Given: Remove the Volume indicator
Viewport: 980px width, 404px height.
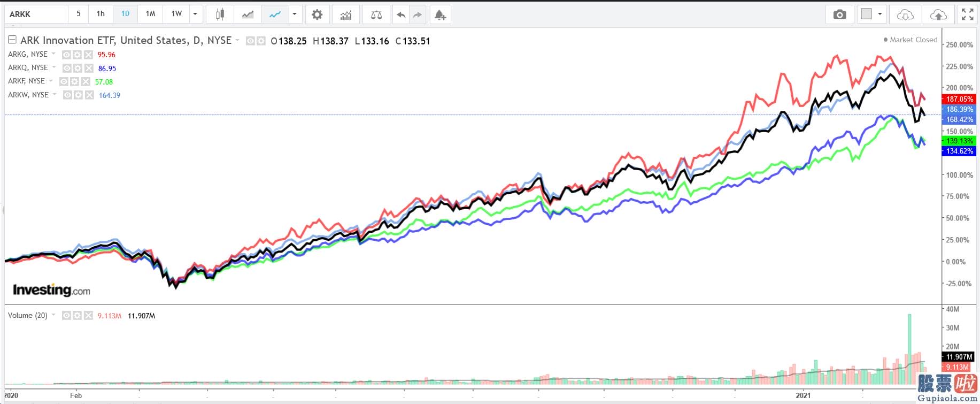Looking at the screenshot, I should 89,316.
